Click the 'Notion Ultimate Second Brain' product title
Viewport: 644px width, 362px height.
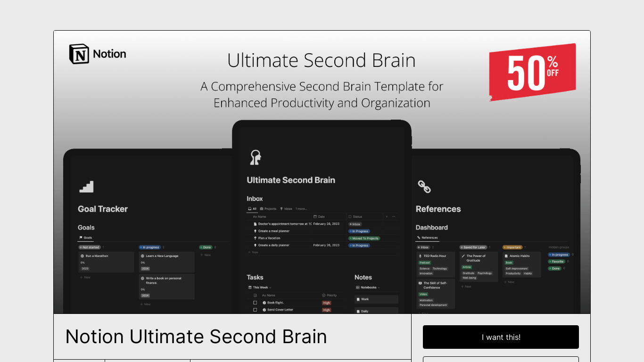tap(196, 337)
